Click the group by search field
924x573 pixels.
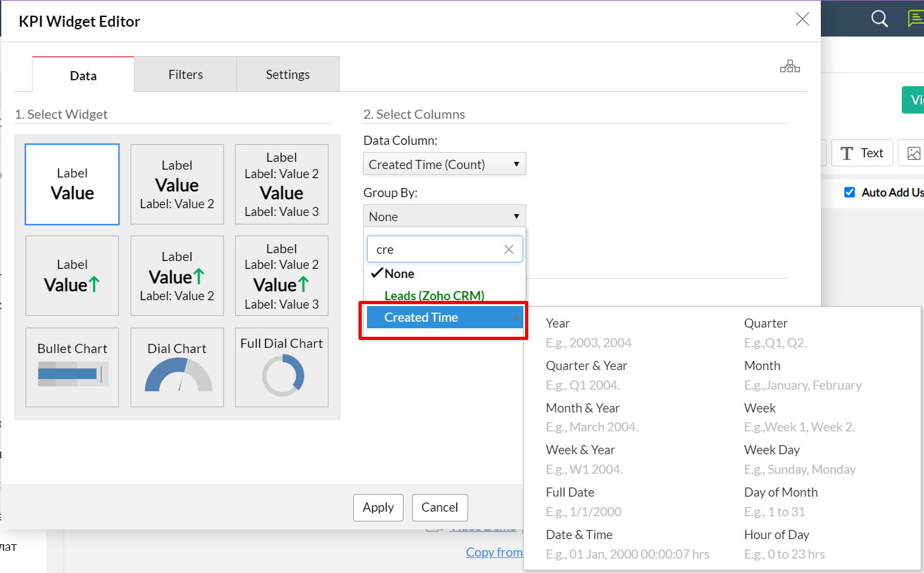point(435,249)
